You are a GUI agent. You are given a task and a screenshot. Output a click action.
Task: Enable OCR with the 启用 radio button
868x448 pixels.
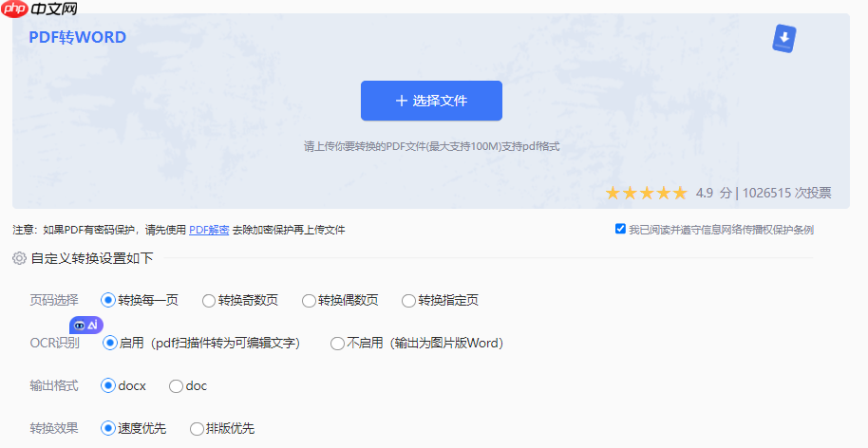pyautogui.click(x=109, y=343)
